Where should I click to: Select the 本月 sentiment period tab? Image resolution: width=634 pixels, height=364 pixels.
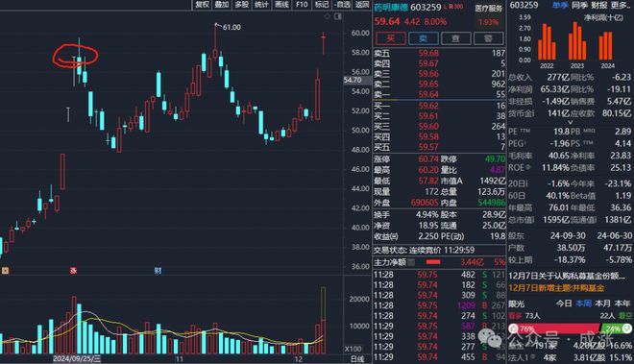(x=603, y=303)
